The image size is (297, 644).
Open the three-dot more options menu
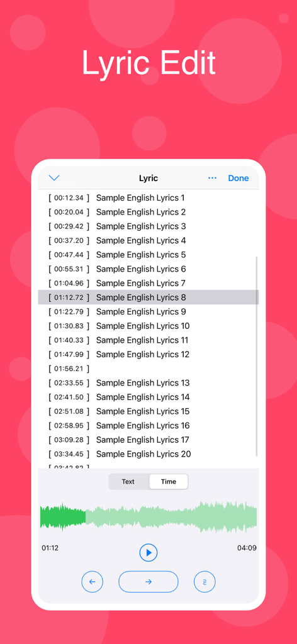click(213, 178)
